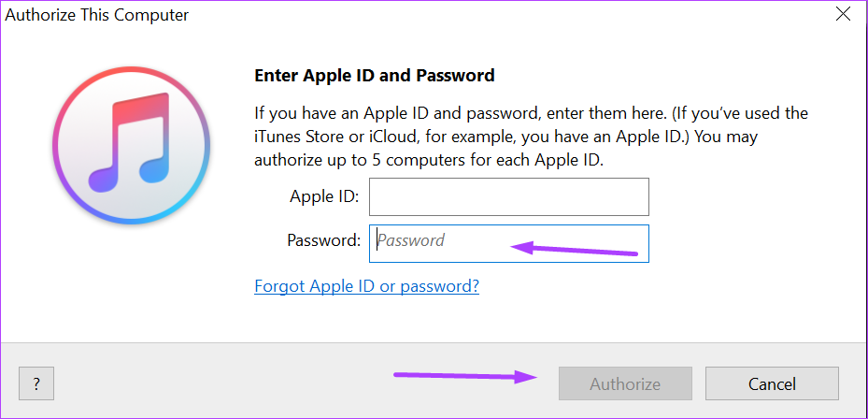Click the "Authorize This Computer" title bar text
This screenshot has width=868, height=419.
(x=97, y=15)
